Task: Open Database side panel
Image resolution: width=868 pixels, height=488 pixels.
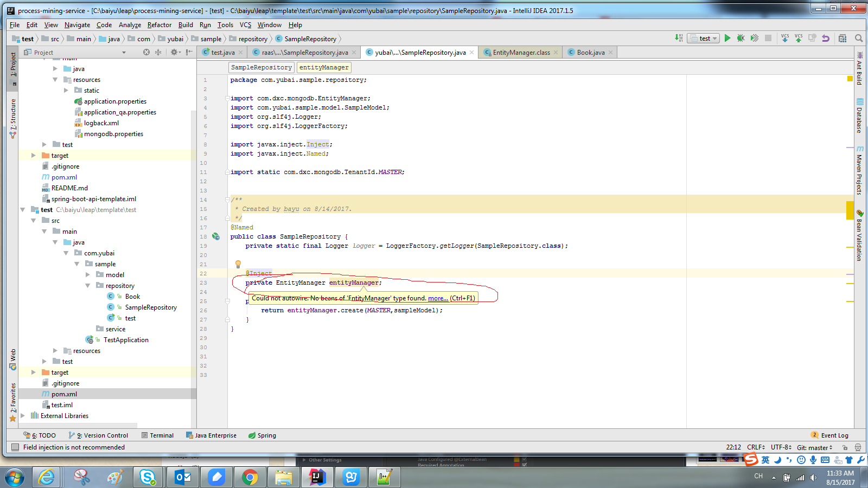Action: coord(860,115)
